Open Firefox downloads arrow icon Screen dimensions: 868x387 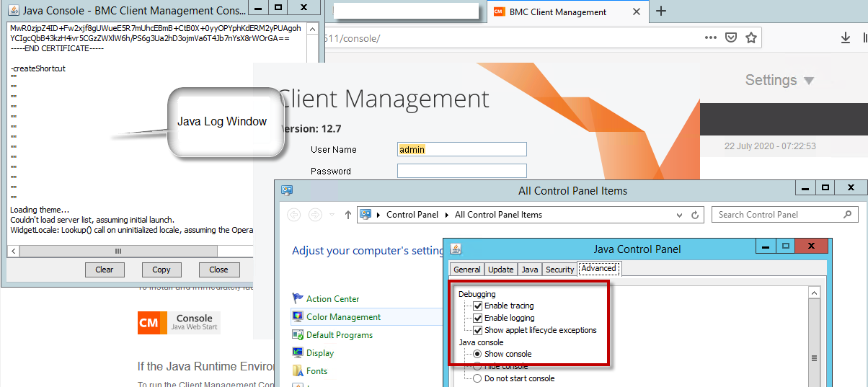click(846, 37)
